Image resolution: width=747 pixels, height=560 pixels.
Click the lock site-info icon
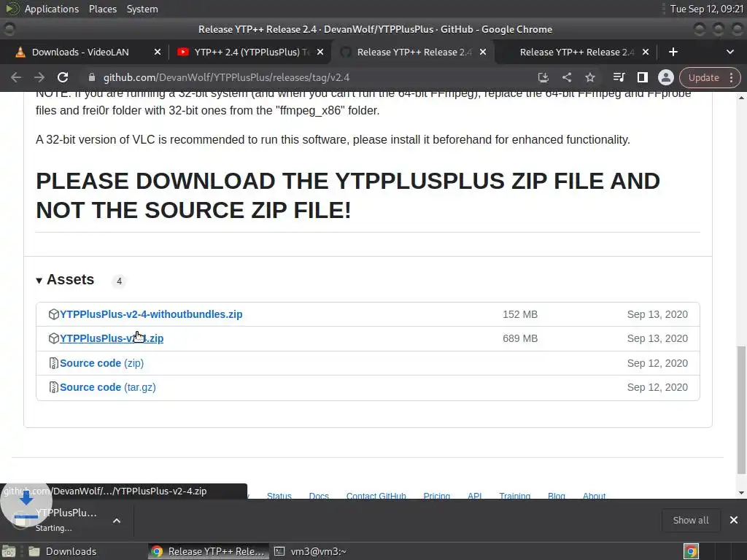coord(92,77)
